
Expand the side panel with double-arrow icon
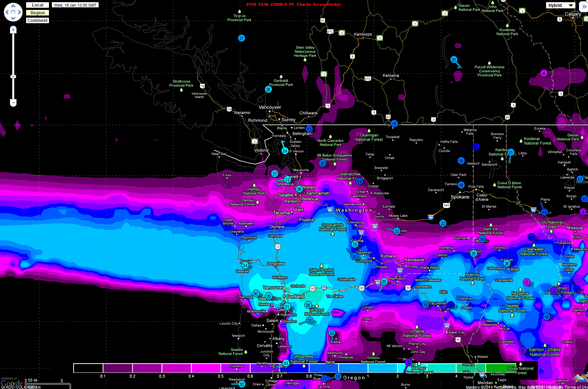(x=584, y=6)
